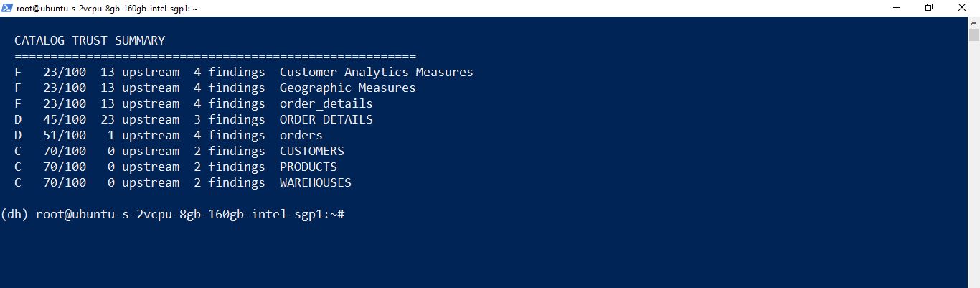980x288 pixels.
Task: Close the terminal window
Action: coord(963,8)
